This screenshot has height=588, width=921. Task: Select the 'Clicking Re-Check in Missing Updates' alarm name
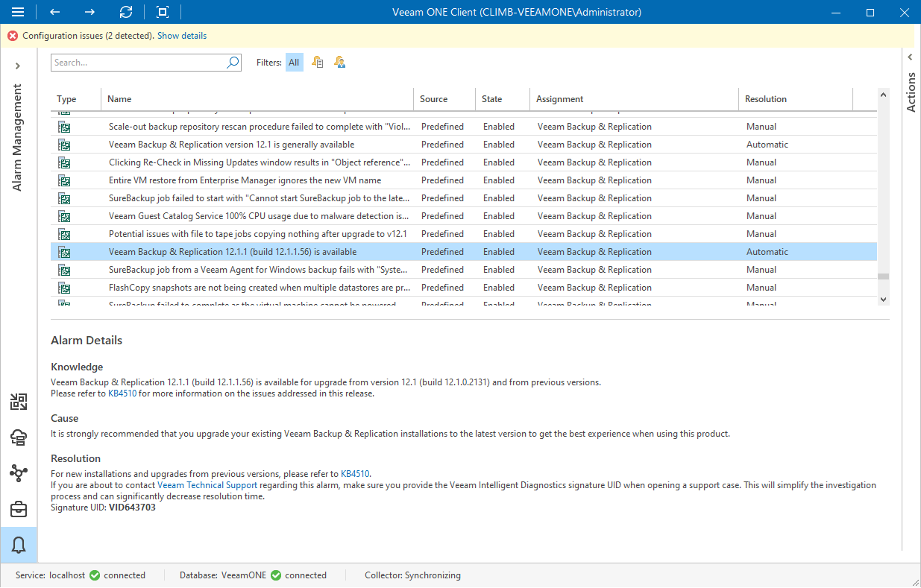pyautogui.click(x=260, y=162)
